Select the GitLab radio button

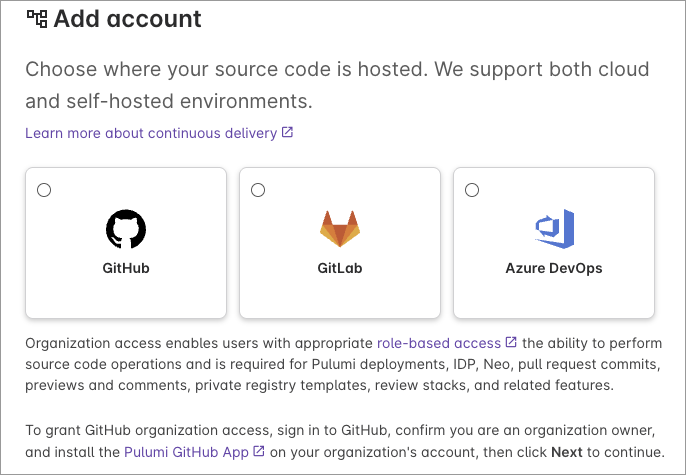click(x=258, y=190)
